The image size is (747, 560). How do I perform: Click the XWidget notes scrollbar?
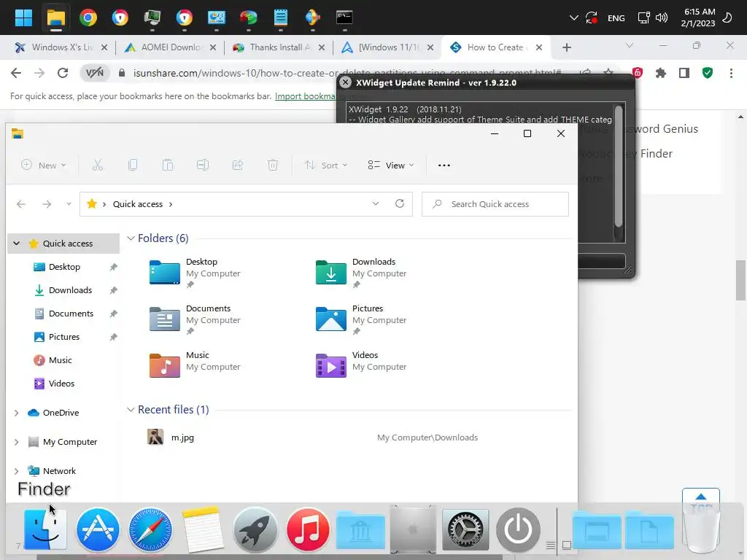pos(619,167)
